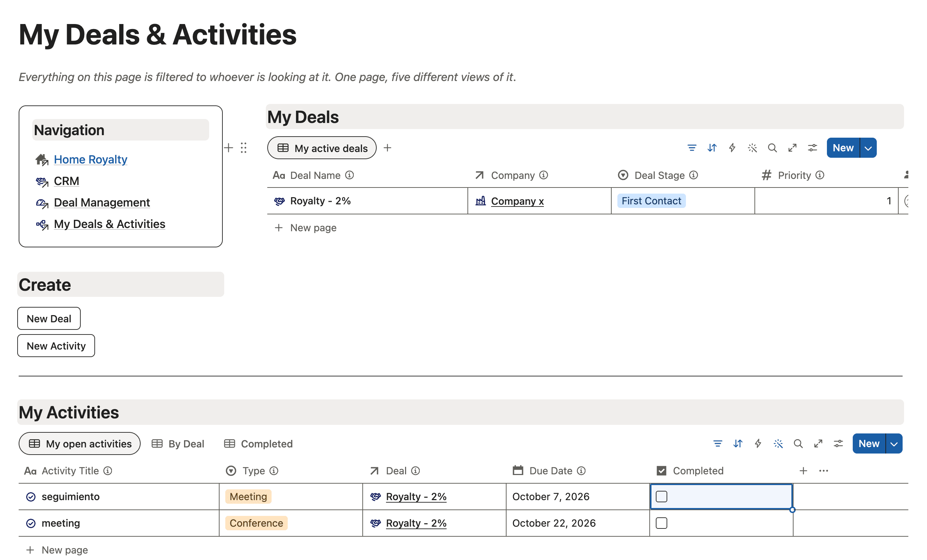Check Completed box for seguimiento activity
The height and width of the screenshot is (560, 927).
pos(661,497)
